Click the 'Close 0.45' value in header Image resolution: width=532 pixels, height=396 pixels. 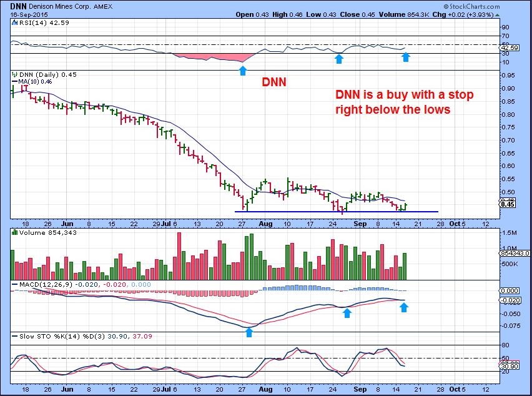(358, 14)
